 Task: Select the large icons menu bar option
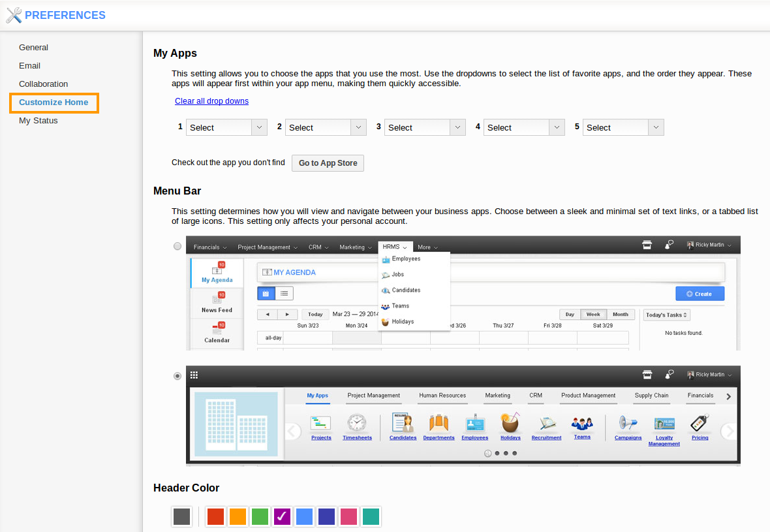[177, 376]
